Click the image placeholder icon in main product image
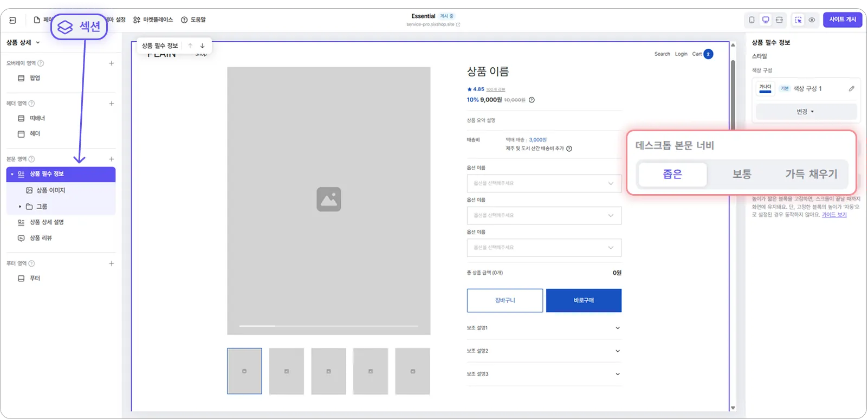 [x=329, y=199]
